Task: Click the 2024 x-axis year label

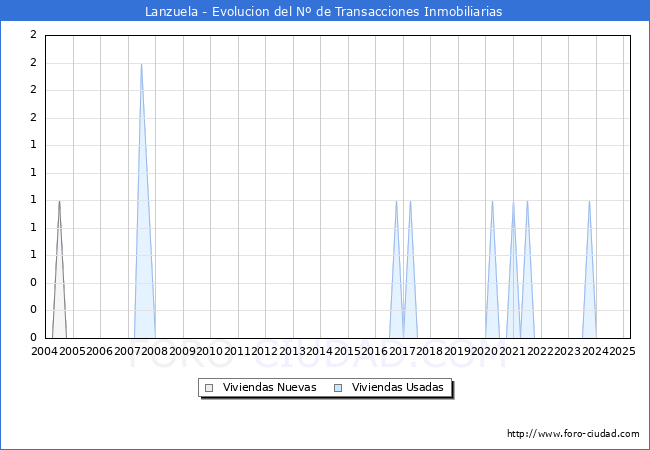Action: click(595, 351)
